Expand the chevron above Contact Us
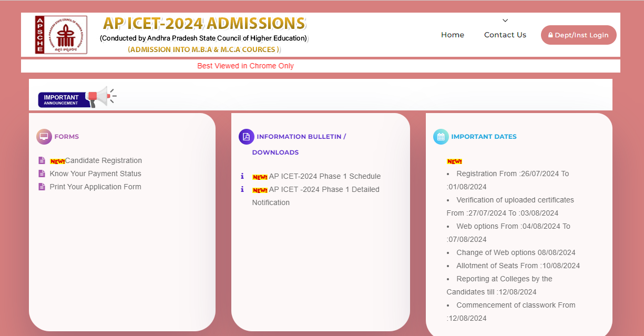Viewport: 644px width, 336px height. click(505, 21)
